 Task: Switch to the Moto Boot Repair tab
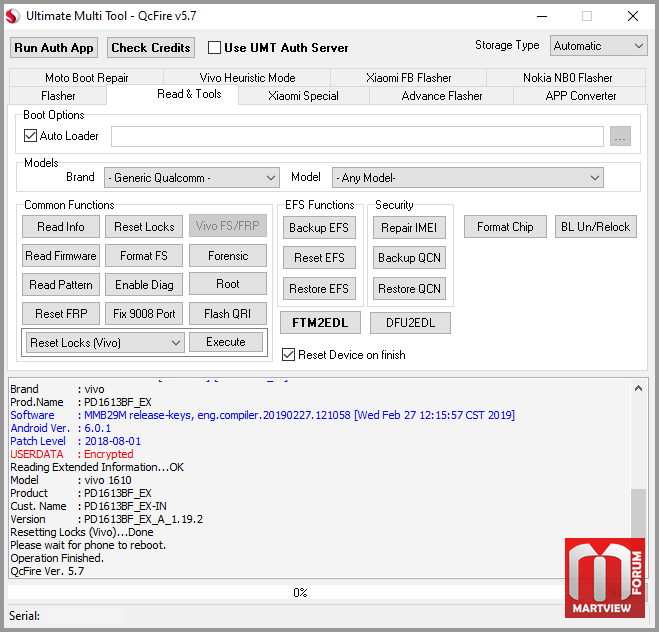(x=87, y=78)
